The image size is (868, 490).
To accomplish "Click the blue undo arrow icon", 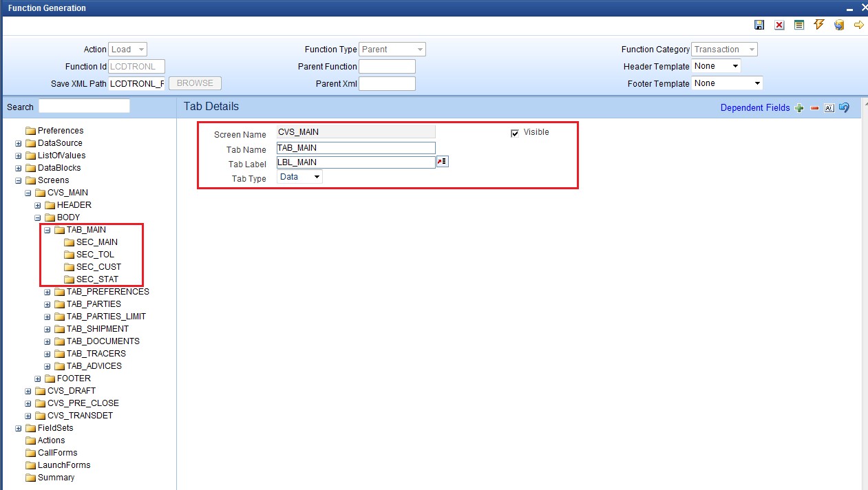I will [844, 107].
